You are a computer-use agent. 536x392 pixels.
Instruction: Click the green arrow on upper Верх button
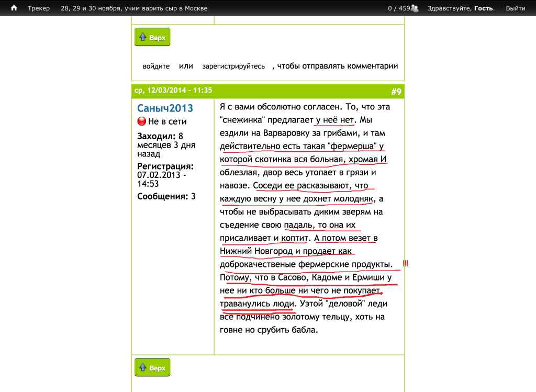click(142, 38)
